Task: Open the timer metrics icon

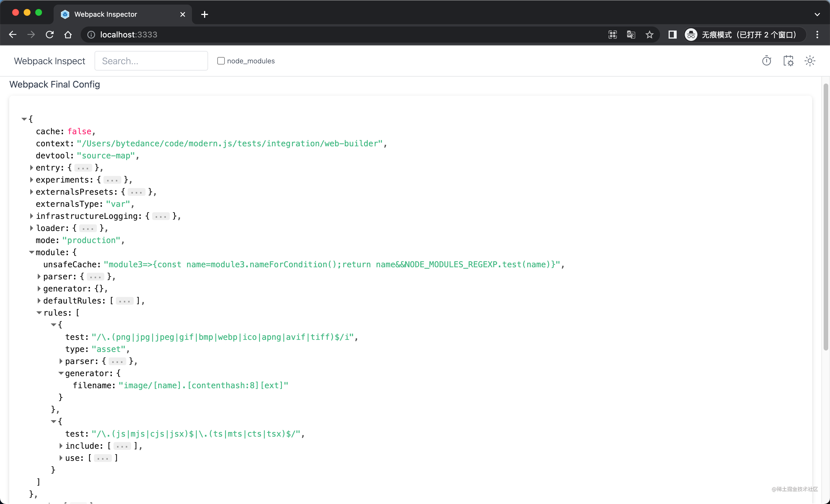Action: tap(766, 61)
